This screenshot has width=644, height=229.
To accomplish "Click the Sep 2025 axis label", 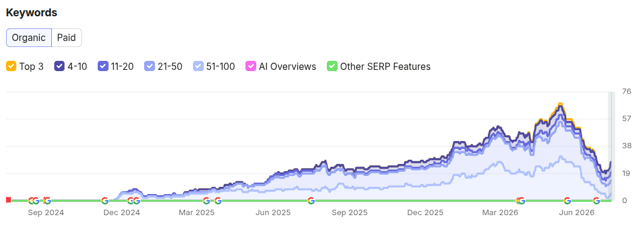I will click(x=350, y=213).
